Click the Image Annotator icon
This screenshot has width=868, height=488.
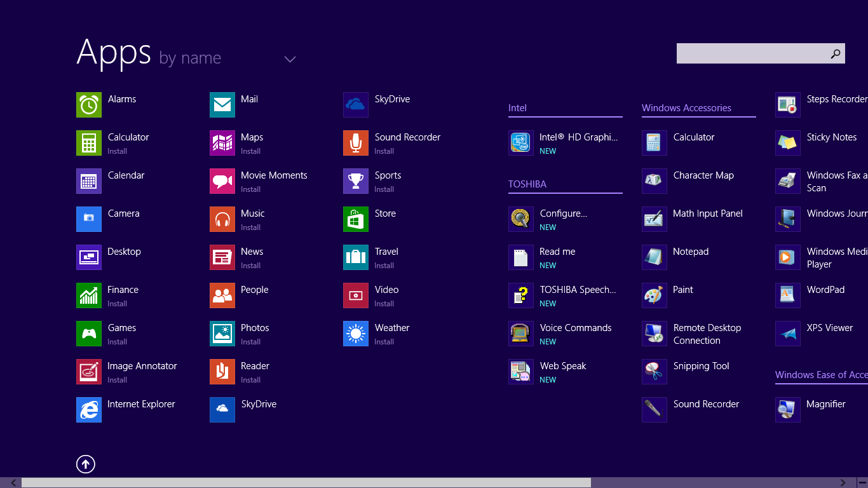(x=89, y=372)
